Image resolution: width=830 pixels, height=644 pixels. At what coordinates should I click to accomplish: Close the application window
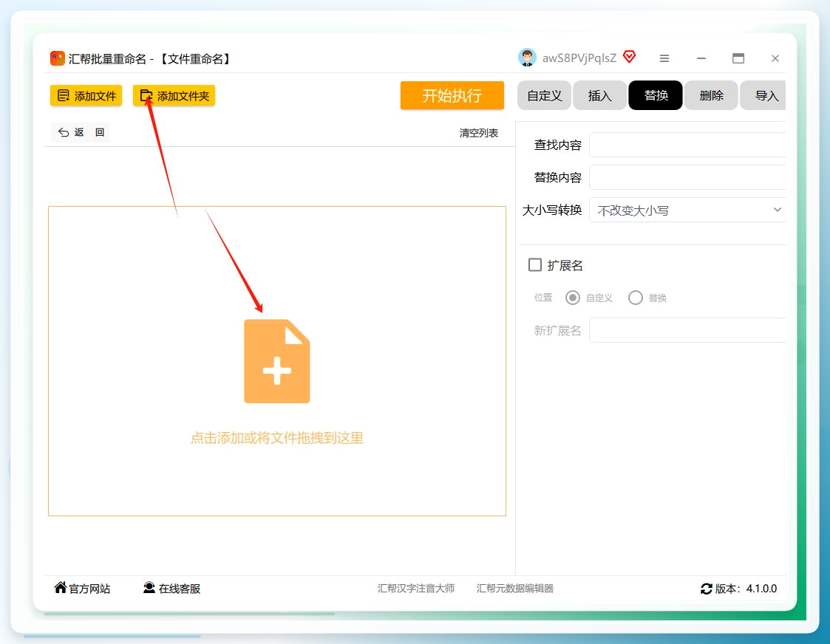(x=775, y=58)
